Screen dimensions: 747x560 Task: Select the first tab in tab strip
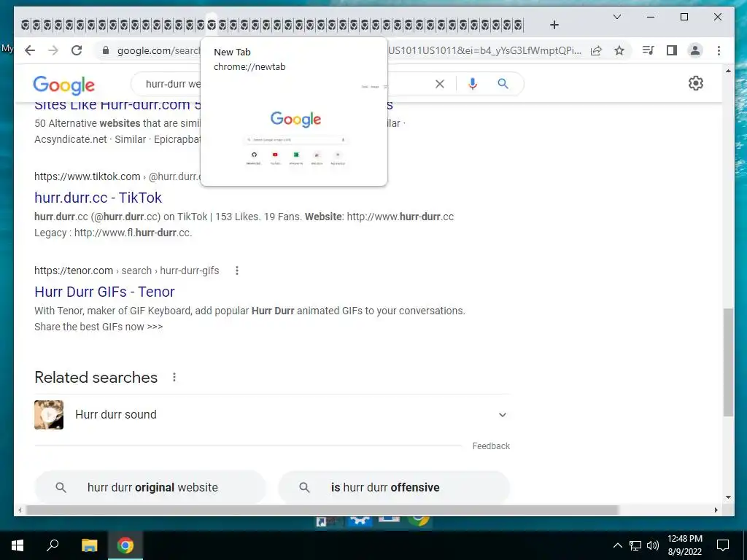(26, 24)
